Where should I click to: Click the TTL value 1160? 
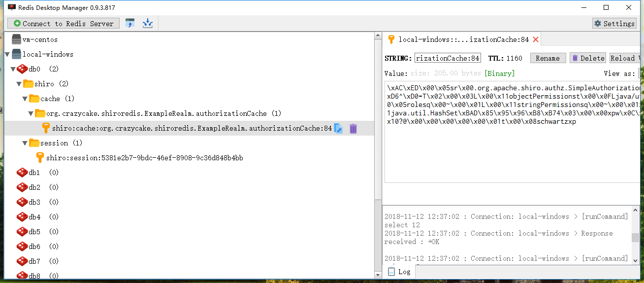(514, 58)
